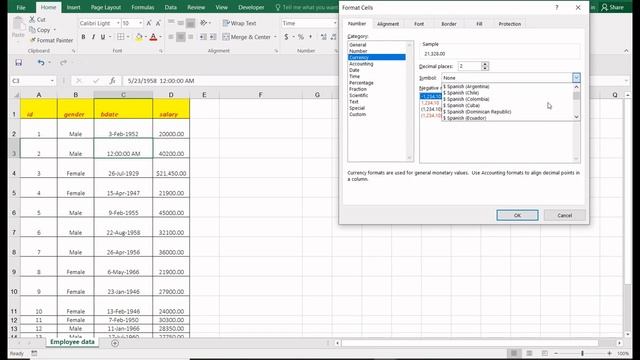
Task: Align text to the right
Action: [x=191, y=37]
